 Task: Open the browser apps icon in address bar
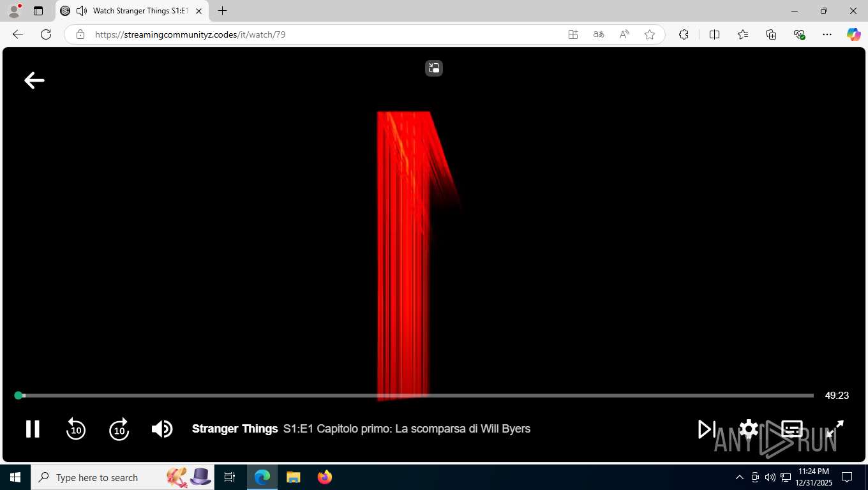pyautogui.click(x=573, y=34)
